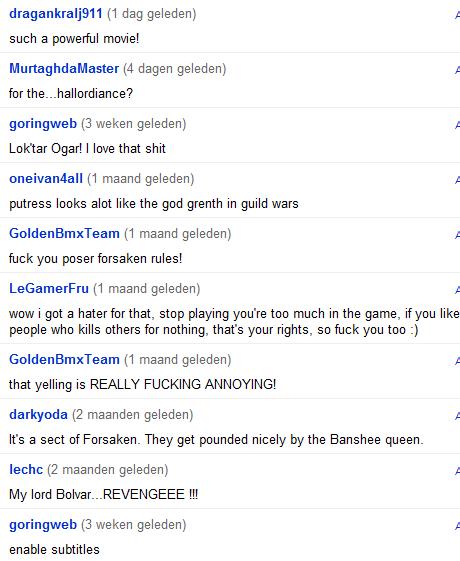This screenshot has width=460, height=561.
Task: Click the cut-off reply link in lechc's row
Action: coord(457,470)
